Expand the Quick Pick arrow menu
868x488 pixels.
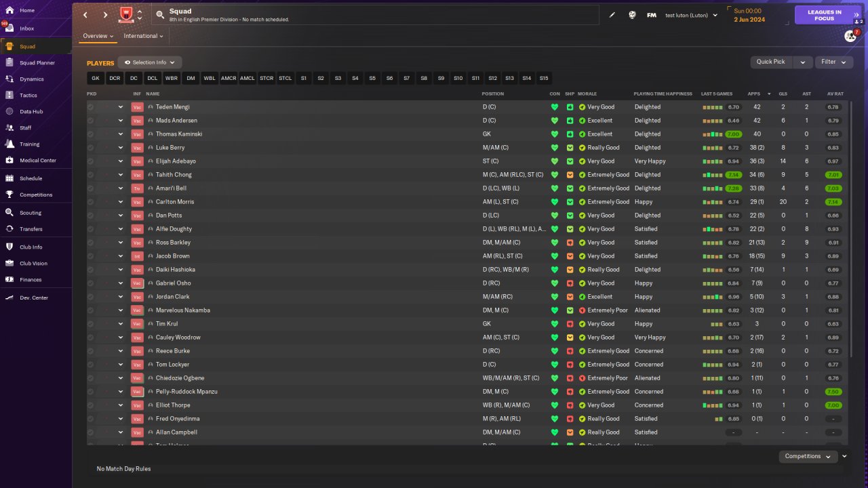coord(803,62)
